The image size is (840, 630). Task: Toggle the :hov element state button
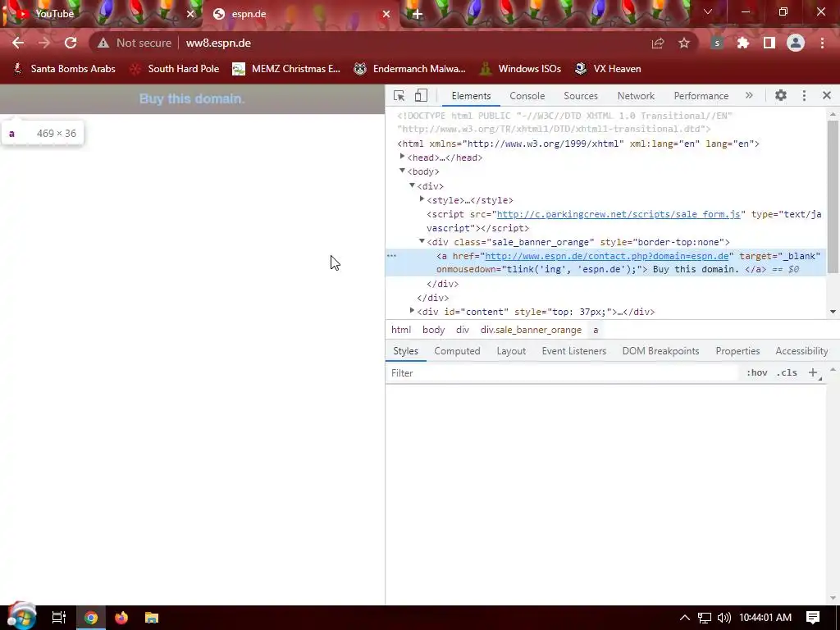[x=756, y=373]
